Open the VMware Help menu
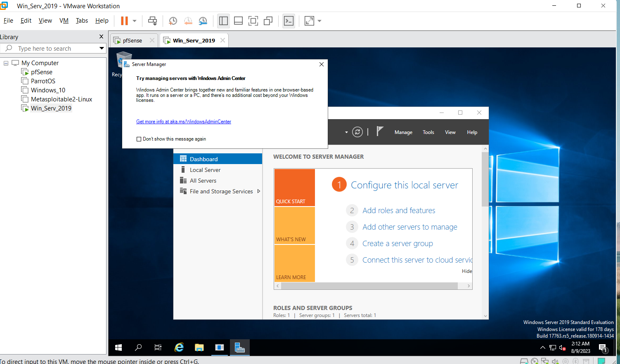Viewport: 620px width, 364px height. point(102,21)
